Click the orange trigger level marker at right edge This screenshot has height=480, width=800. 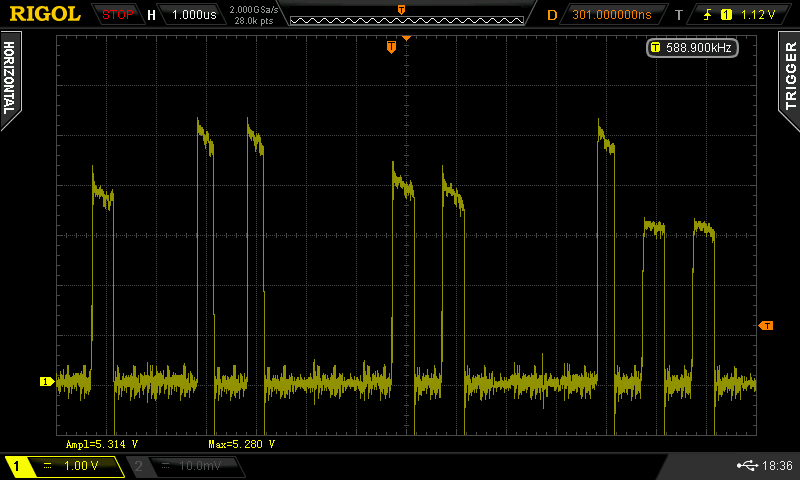[x=766, y=326]
